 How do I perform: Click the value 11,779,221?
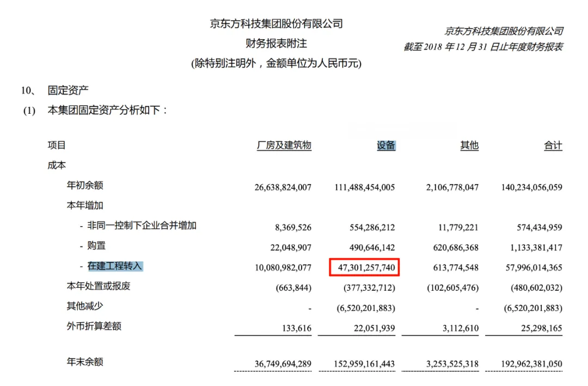point(458,228)
